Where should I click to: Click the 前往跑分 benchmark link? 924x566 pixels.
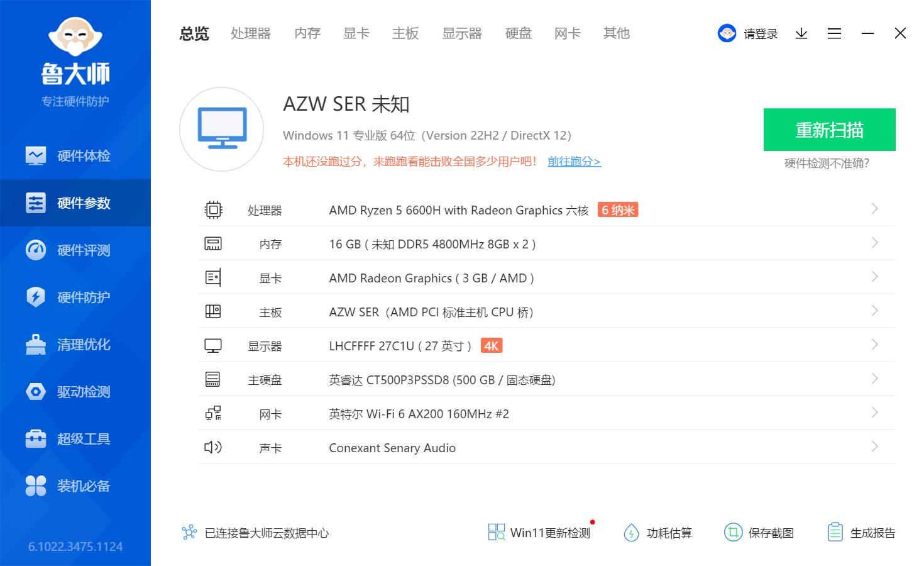(573, 162)
